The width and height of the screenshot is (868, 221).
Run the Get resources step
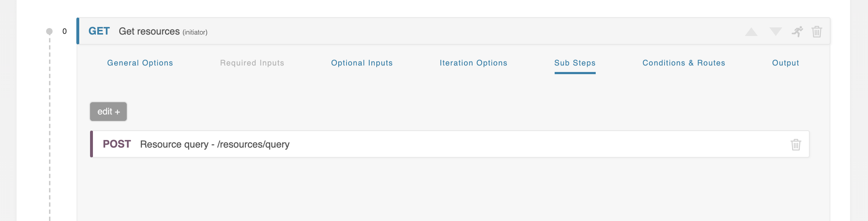(797, 32)
